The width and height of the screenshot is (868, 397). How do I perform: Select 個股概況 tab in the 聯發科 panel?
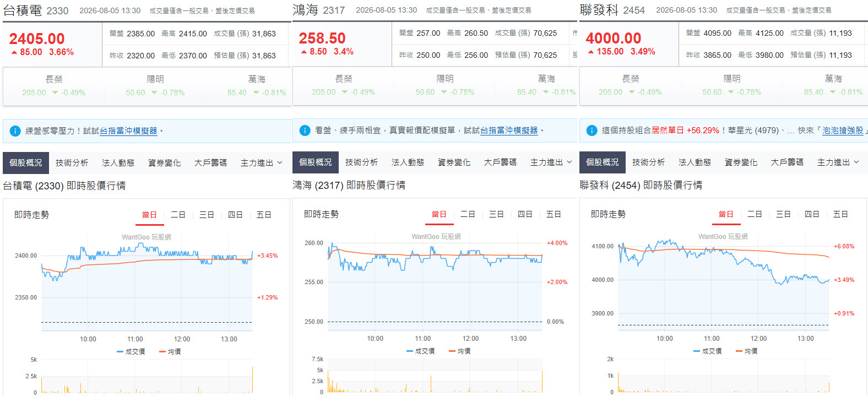(603, 162)
